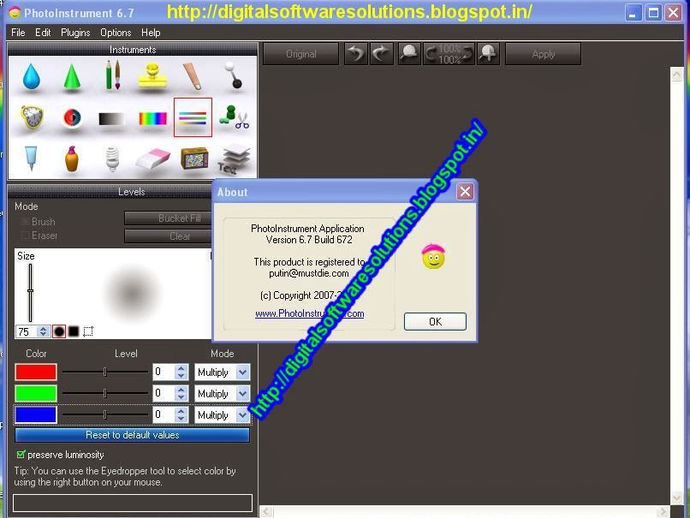Select the light bulb Glow instrument

pos(113,158)
